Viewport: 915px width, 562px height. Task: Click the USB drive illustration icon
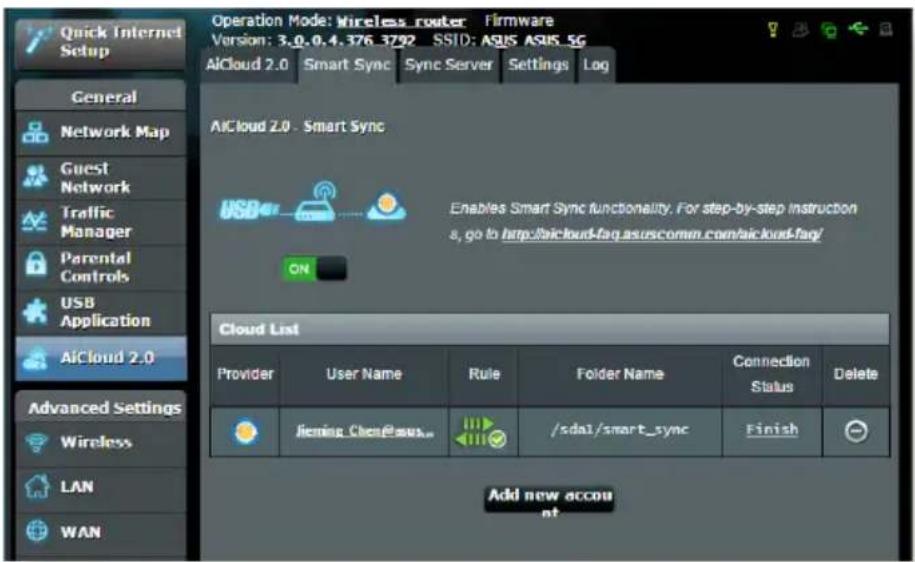click(249, 208)
